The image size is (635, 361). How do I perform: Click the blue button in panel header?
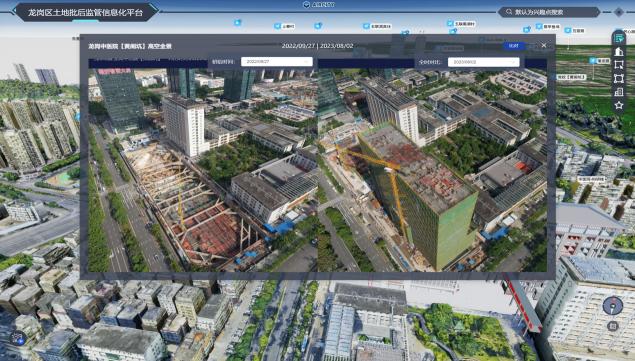[514, 46]
